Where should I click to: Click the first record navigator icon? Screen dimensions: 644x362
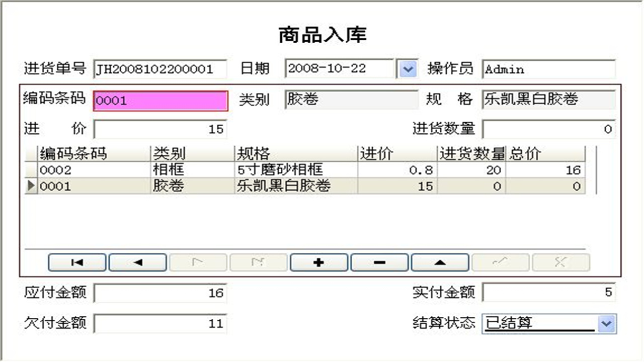pos(76,262)
